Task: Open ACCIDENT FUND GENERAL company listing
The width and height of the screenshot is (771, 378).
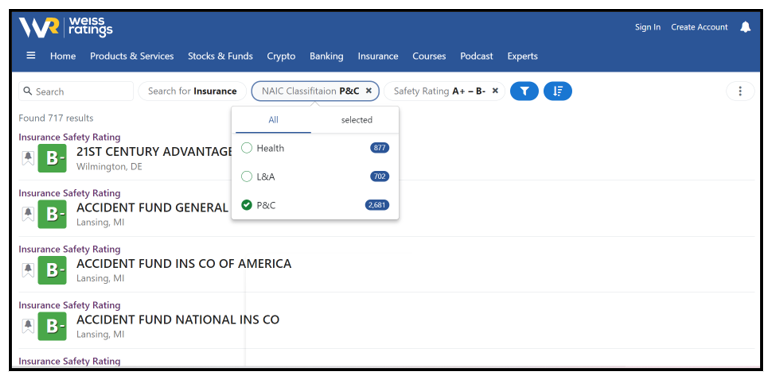Action: tap(152, 207)
